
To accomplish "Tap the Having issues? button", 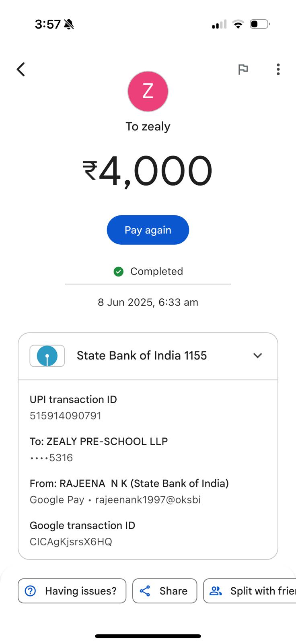I will [72, 591].
